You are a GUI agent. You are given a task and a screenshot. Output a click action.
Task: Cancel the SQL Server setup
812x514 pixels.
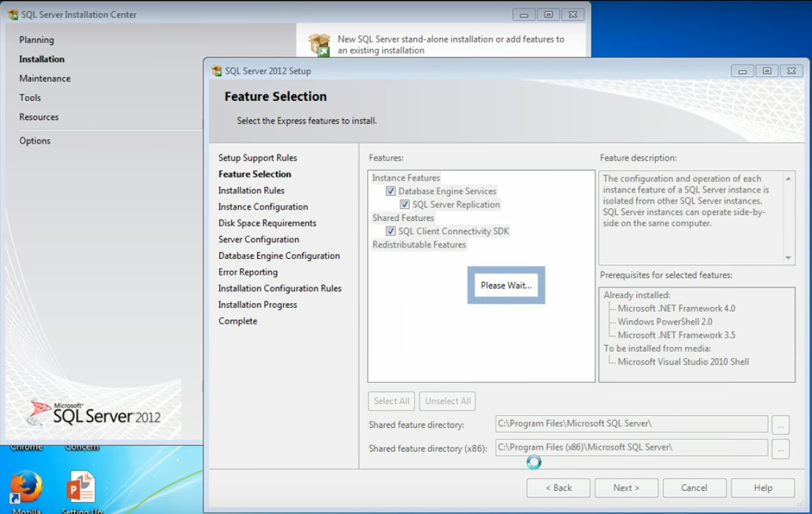click(x=694, y=487)
